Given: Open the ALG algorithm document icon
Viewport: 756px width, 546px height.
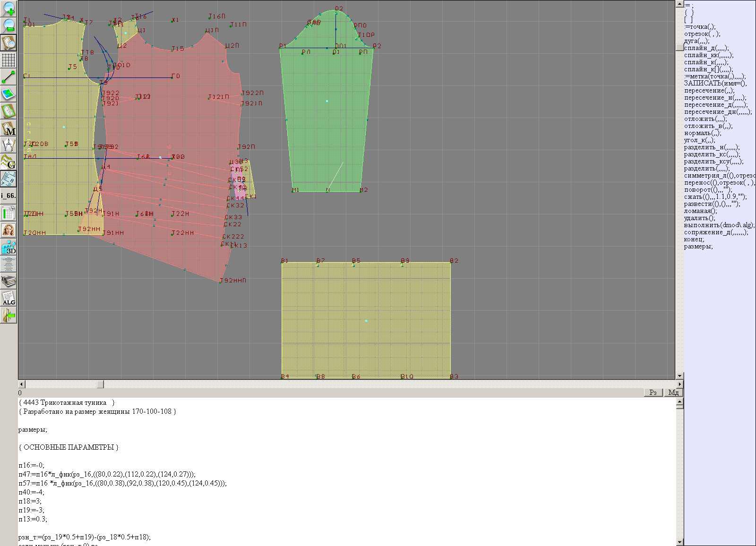Looking at the screenshot, I should [x=9, y=298].
